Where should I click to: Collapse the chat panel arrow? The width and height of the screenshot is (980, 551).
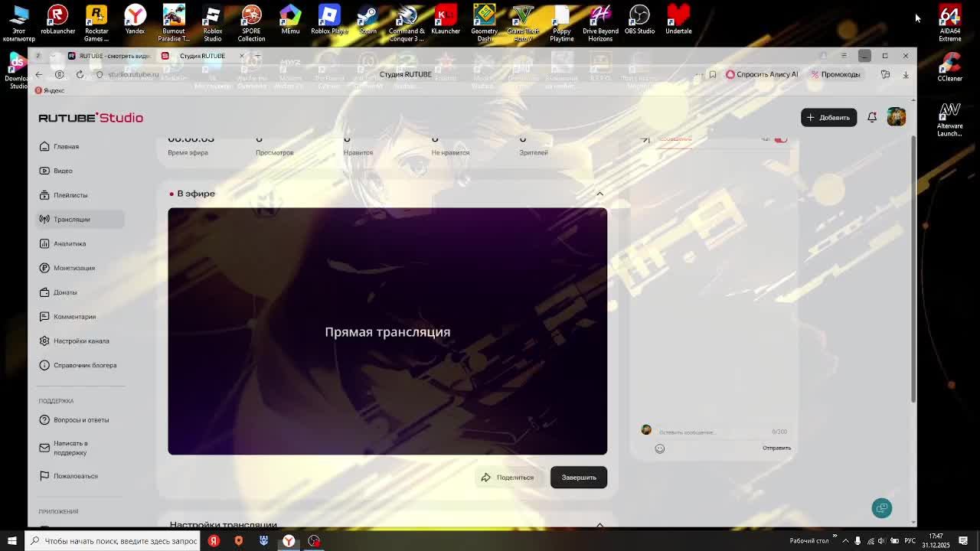coord(645,139)
